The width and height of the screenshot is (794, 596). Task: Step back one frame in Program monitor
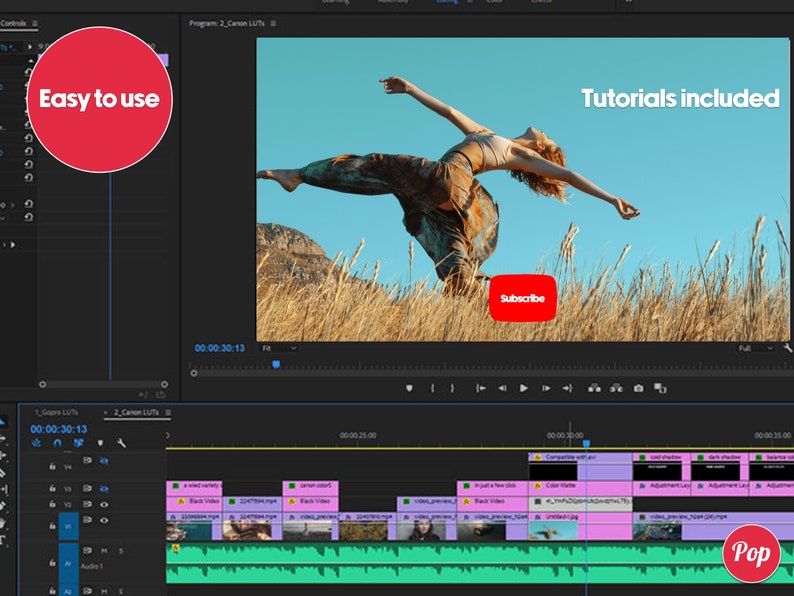502,388
